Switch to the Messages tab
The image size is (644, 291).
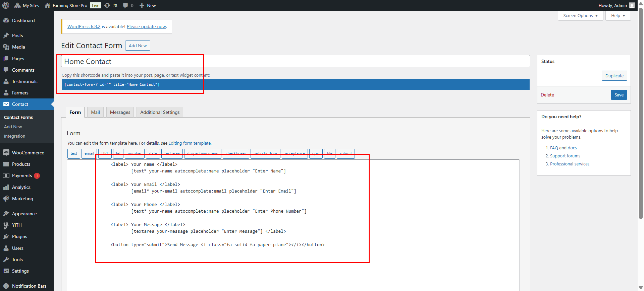click(x=120, y=112)
